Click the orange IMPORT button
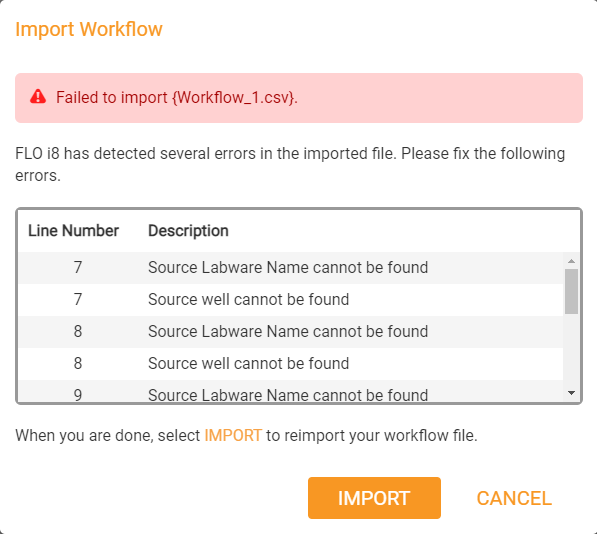597x534 pixels. coord(374,498)
